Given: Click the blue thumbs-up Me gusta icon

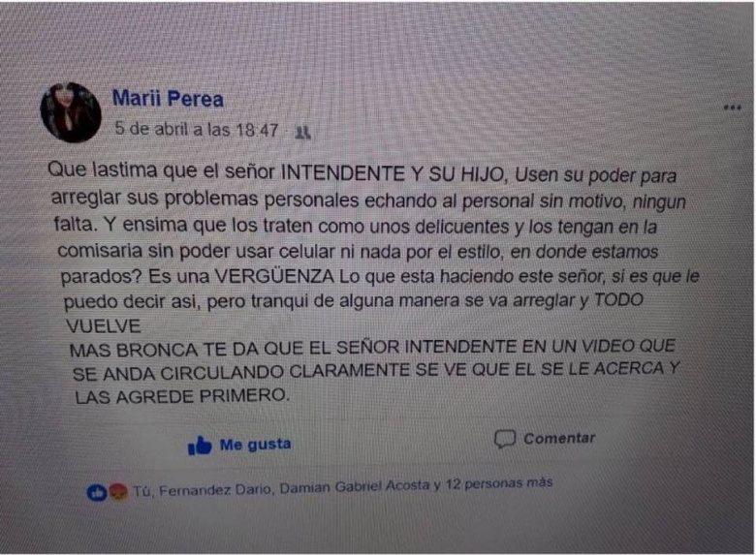Looking at the screenshot, I should (x=200, y=446).
